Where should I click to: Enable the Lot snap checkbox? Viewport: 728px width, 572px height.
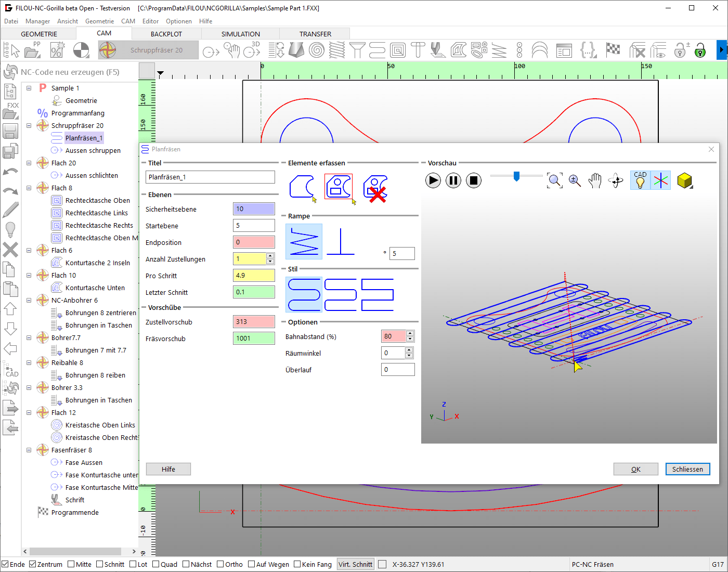pyautogui.click(x=133, y=564)
